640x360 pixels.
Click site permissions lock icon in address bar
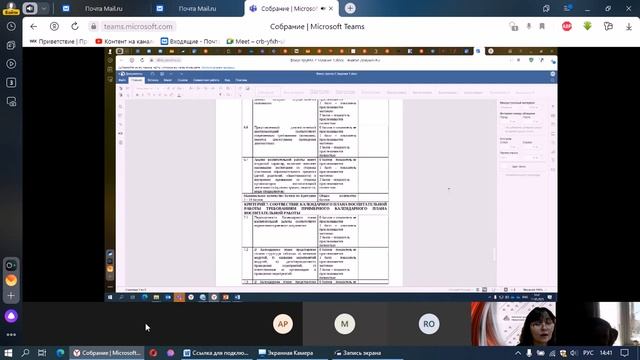(513, 27)
